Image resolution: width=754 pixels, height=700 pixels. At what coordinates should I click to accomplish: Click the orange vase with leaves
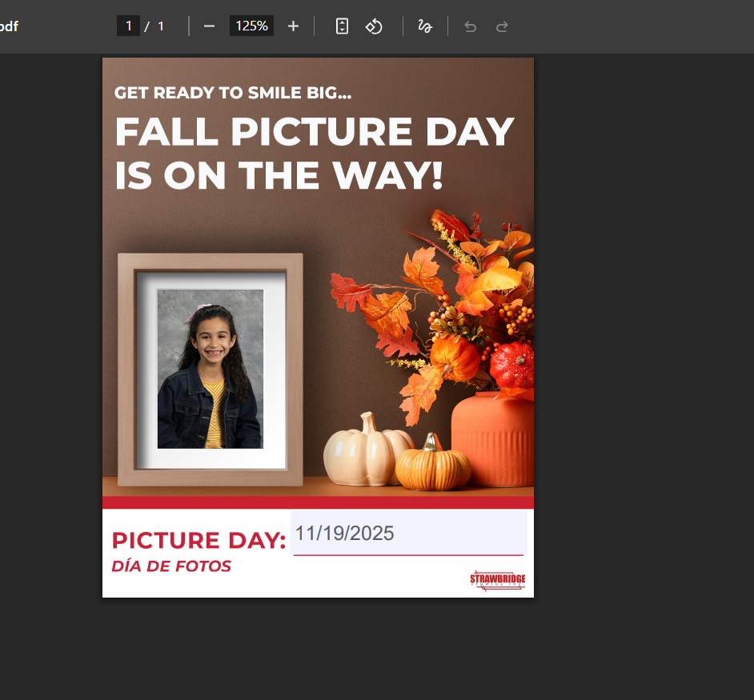pos(491,438)
